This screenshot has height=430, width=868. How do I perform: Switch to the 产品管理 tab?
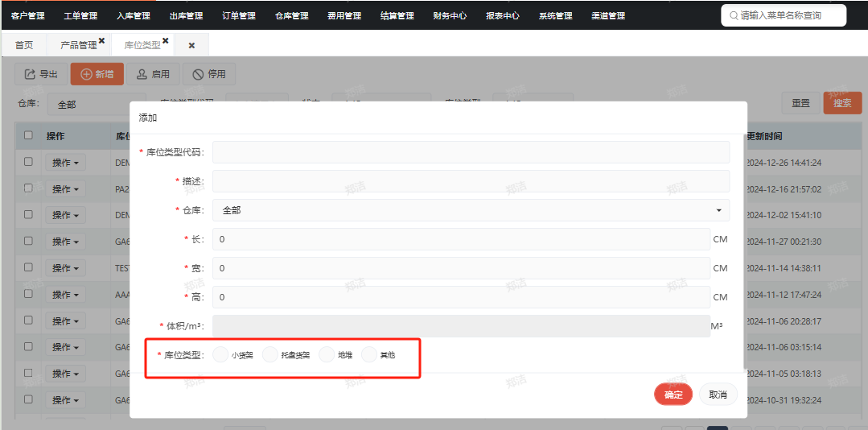click(79, 45)
